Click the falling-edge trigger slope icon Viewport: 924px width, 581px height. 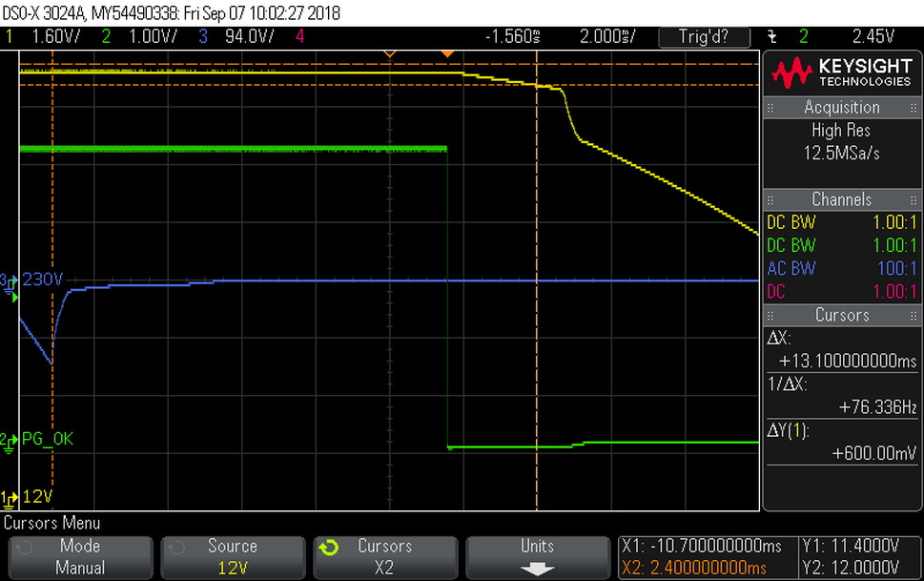click(772, 37)
